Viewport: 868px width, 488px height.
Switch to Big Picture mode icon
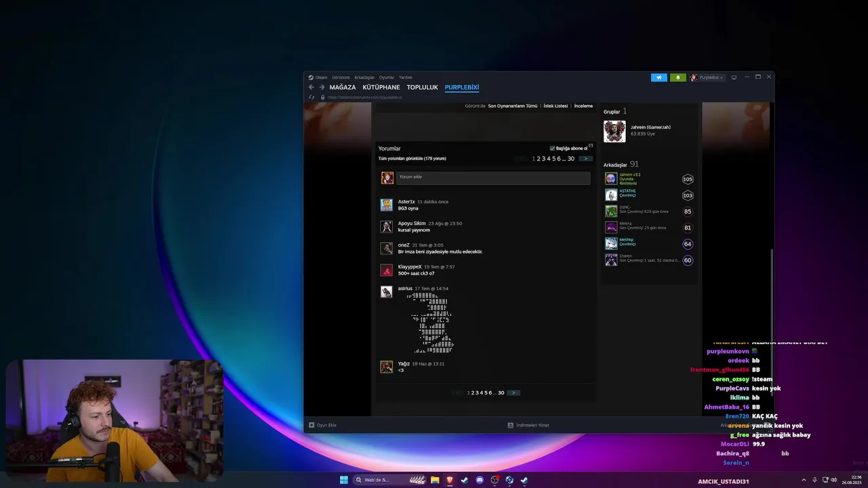pos(734,77)
